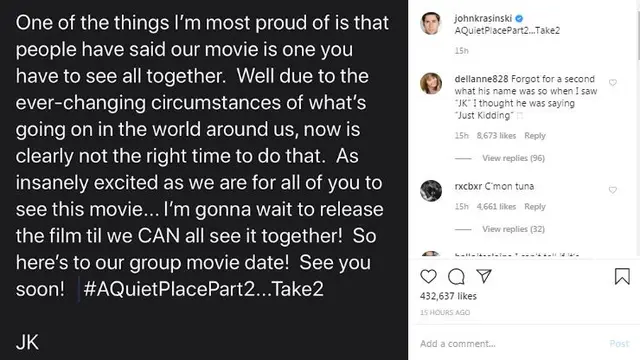Click the verified badge next to johnkrasinski

(x=519, y=18)
